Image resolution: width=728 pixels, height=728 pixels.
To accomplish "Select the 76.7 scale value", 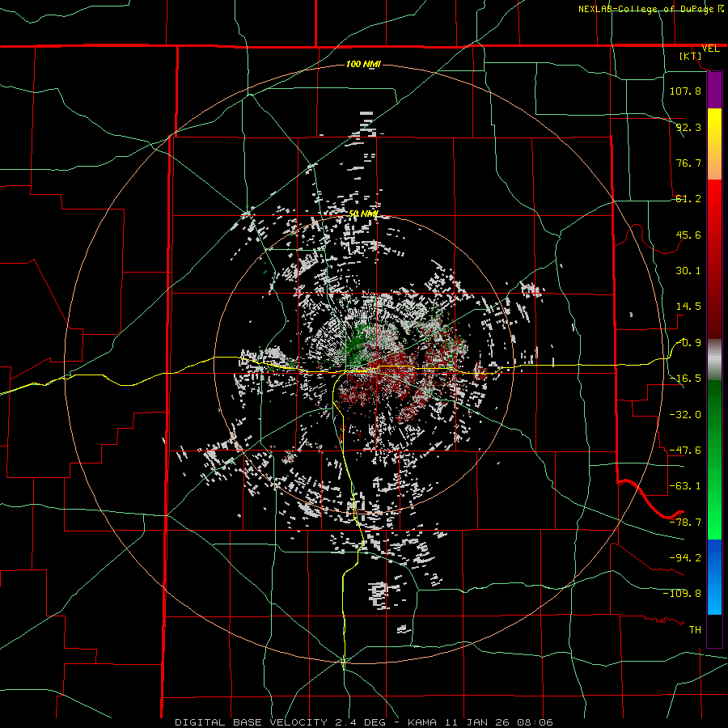I will [x=688, y=163].
